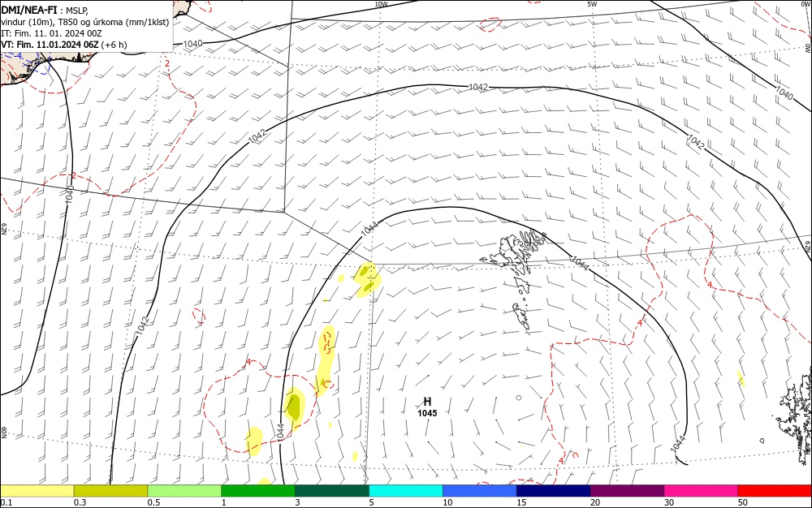The height and width of the screenshot is (508, 812).
Task: Click the light green 0.5–1 legend swatch
Action: (x=184, y=491)
